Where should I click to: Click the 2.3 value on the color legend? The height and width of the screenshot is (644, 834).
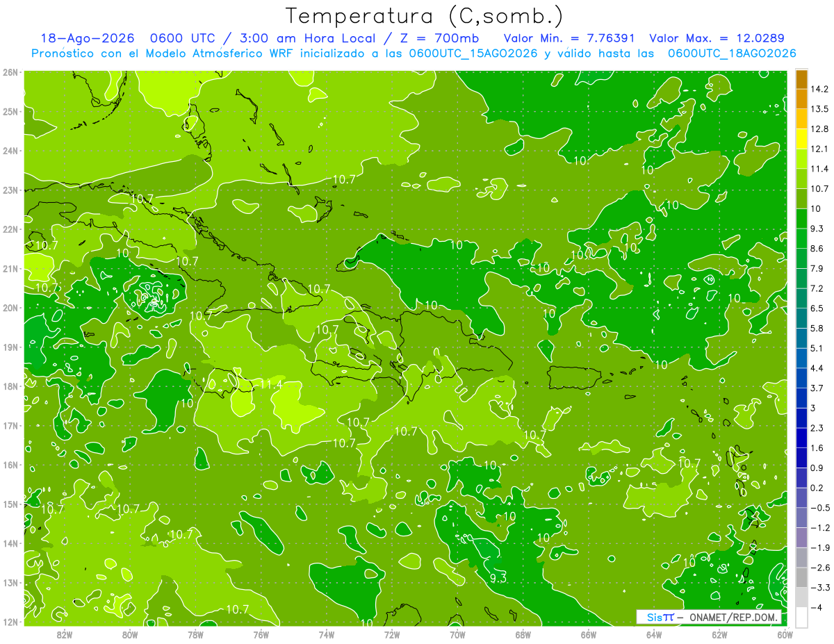tap(817, 428)
